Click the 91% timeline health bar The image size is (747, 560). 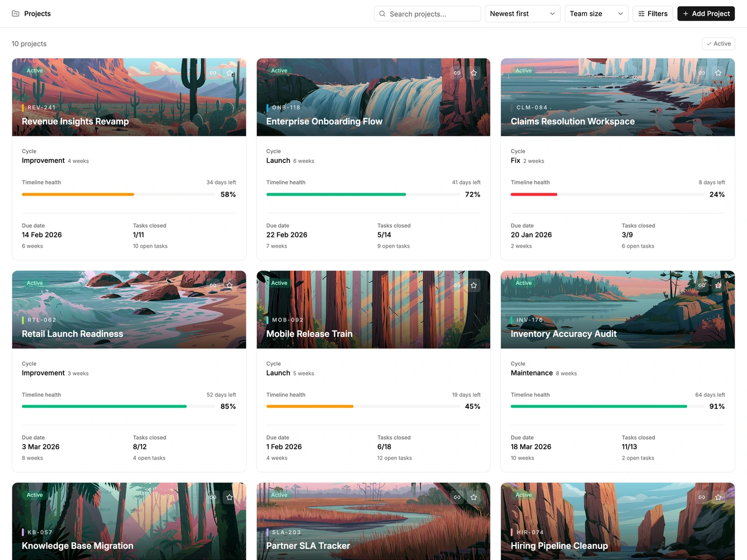(607, 406)
